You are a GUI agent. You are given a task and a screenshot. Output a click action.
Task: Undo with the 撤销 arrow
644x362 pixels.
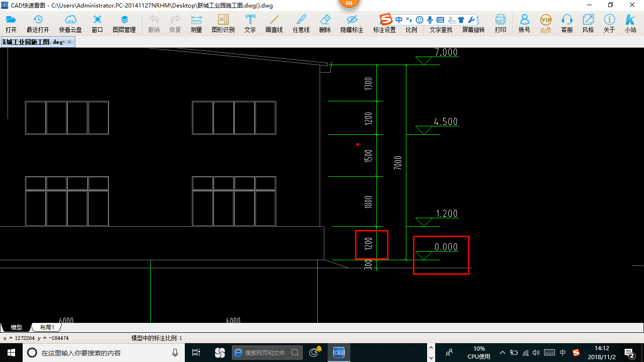click(154, 24)
